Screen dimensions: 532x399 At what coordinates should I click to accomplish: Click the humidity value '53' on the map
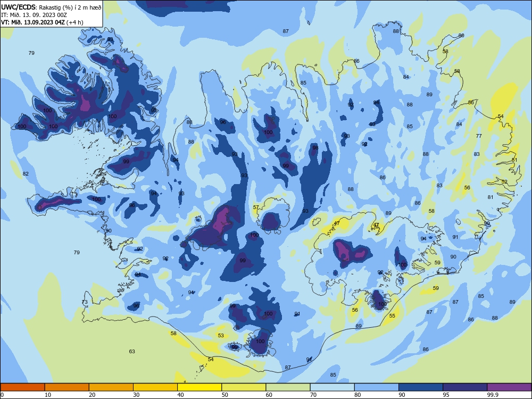(x=221, y=335)
